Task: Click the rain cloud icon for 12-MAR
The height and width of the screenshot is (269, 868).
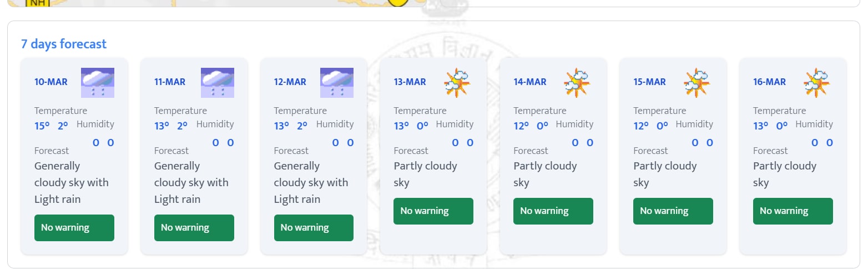Action: [x=337, y=83]
